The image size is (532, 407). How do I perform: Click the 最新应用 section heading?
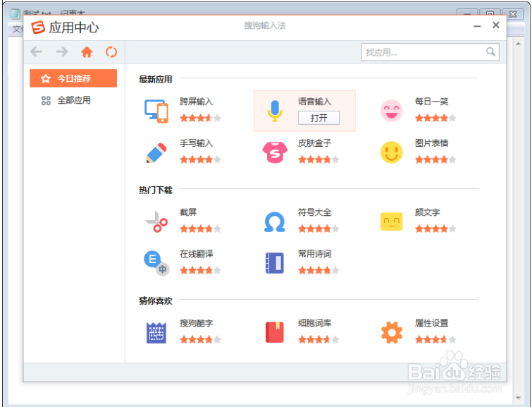click(156, 80)
